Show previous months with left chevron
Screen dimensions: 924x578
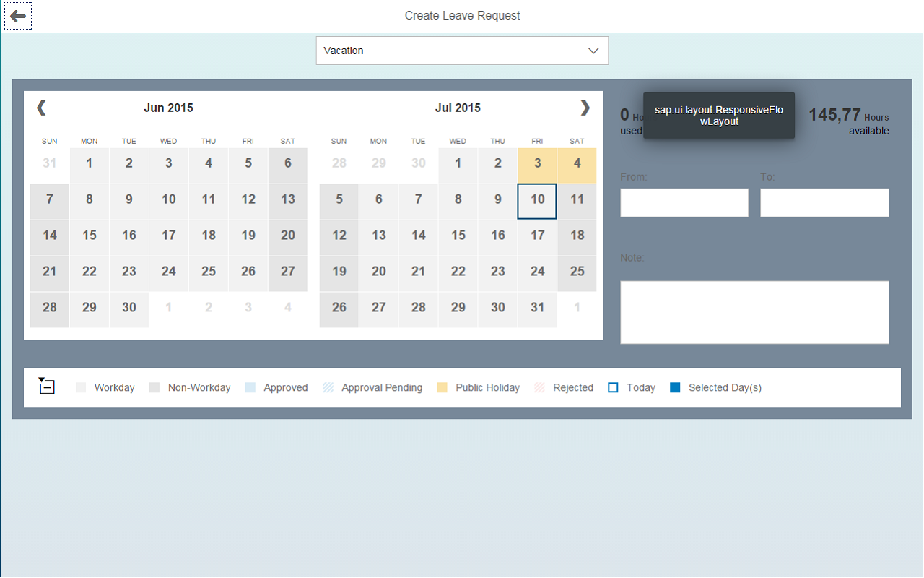(41, 108)
